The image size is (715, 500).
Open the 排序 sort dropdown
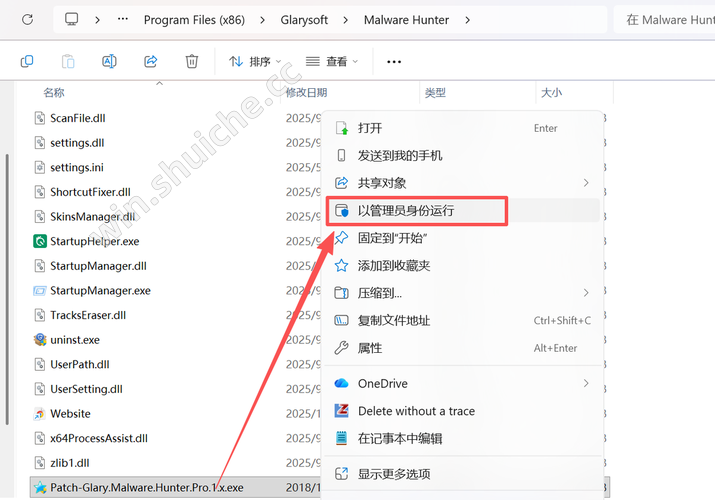[x=250, y=61]
